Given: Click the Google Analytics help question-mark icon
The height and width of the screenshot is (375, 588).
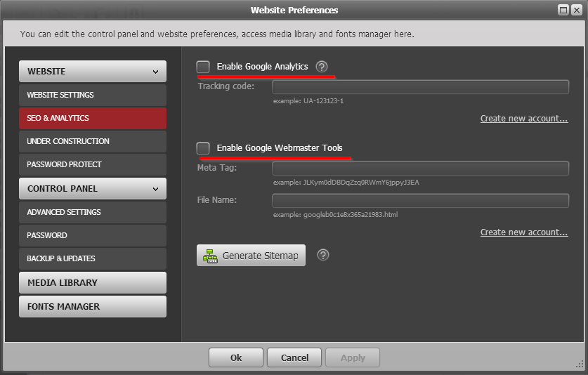Looking at the screenshot, I should 321,67.
